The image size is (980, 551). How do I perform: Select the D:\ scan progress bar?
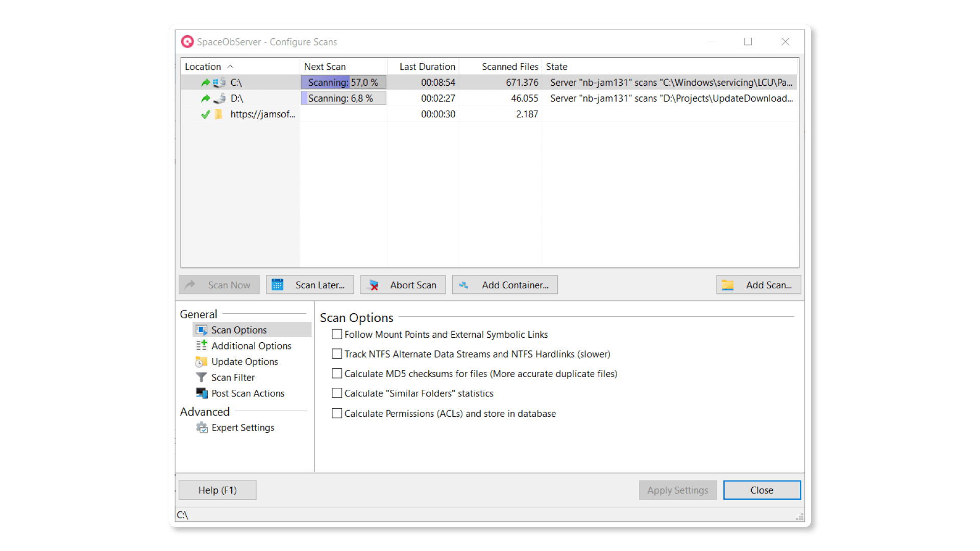click(x=344, y=98)
